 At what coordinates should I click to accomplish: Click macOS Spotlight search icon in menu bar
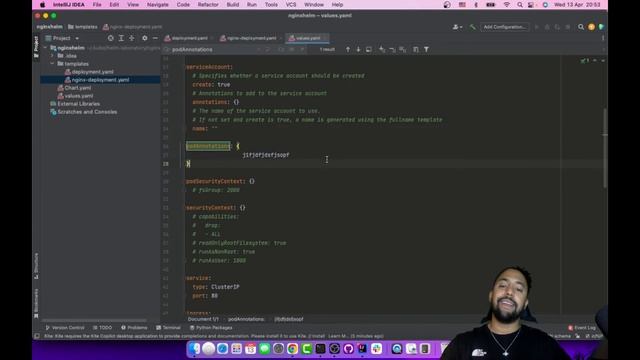click(520, 5)
